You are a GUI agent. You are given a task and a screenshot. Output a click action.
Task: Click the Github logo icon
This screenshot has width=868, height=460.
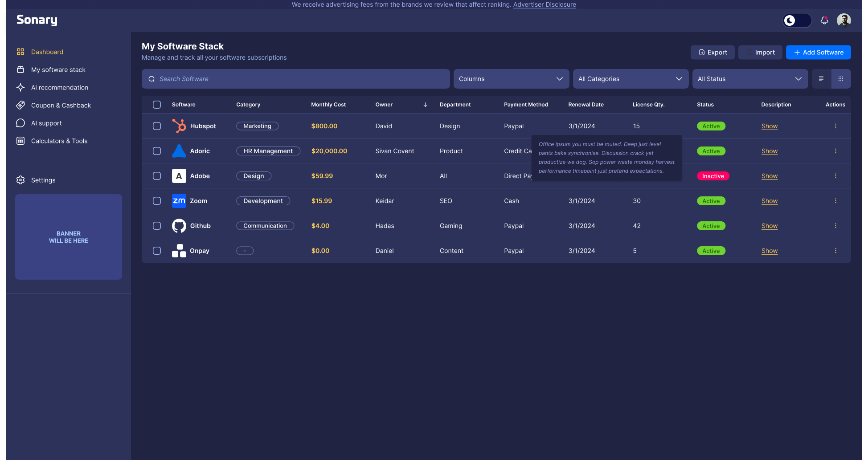pos(179,226)
